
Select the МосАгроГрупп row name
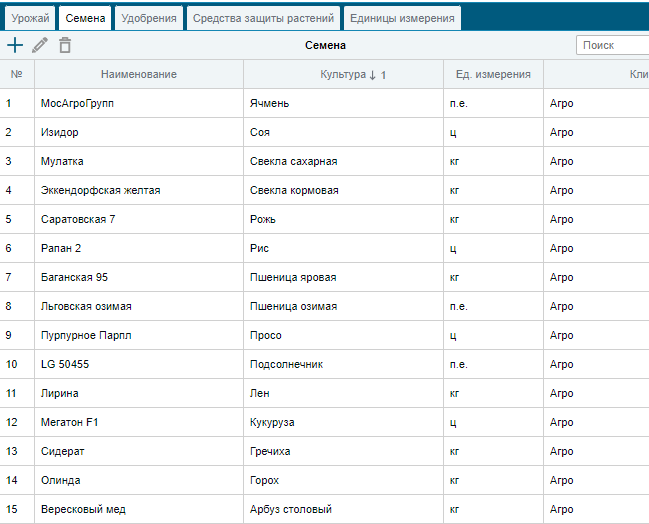[x=77, y=103]
